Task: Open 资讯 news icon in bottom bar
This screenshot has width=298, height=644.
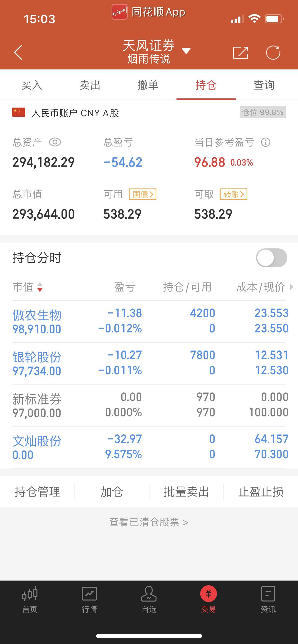Action: tap(268, 593)
